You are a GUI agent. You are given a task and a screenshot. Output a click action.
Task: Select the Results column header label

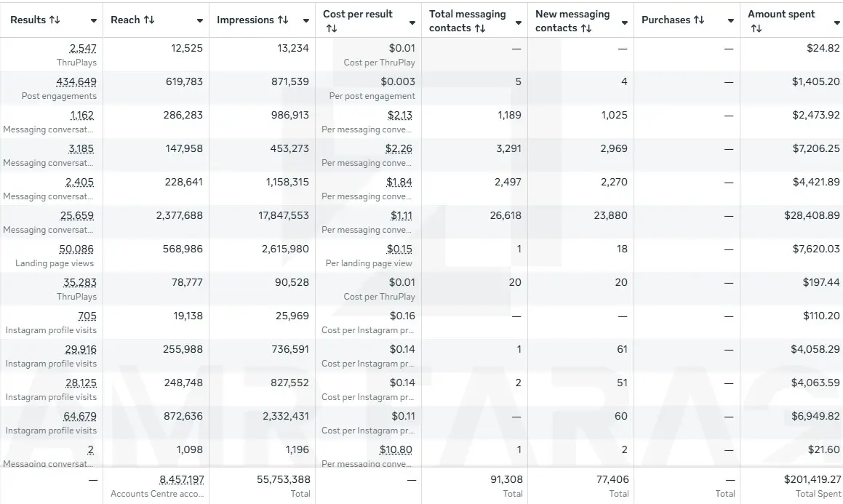[28, 20]
